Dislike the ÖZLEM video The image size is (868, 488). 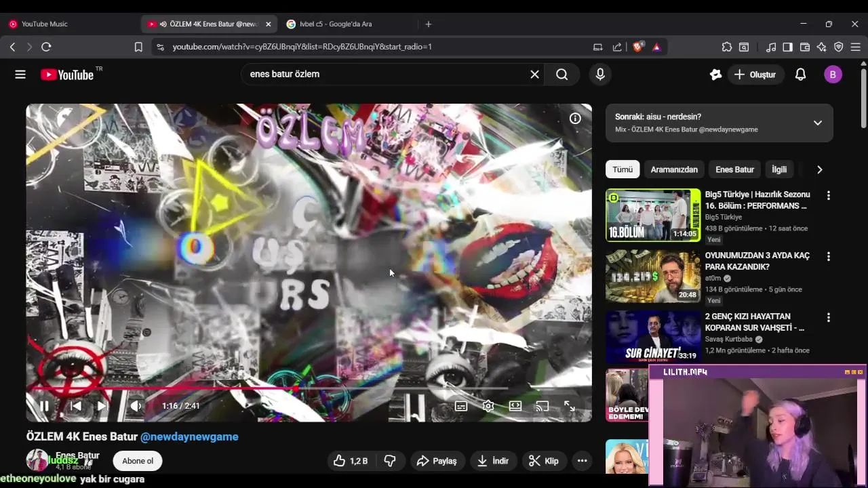pyautogui.click(x=390, y=461)
